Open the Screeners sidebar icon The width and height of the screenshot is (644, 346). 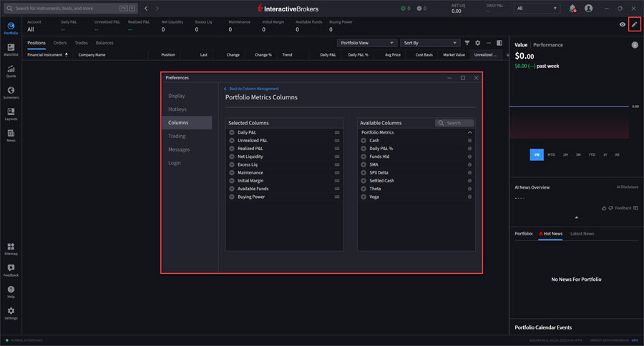pyautogui.click(x=11, y=92)
